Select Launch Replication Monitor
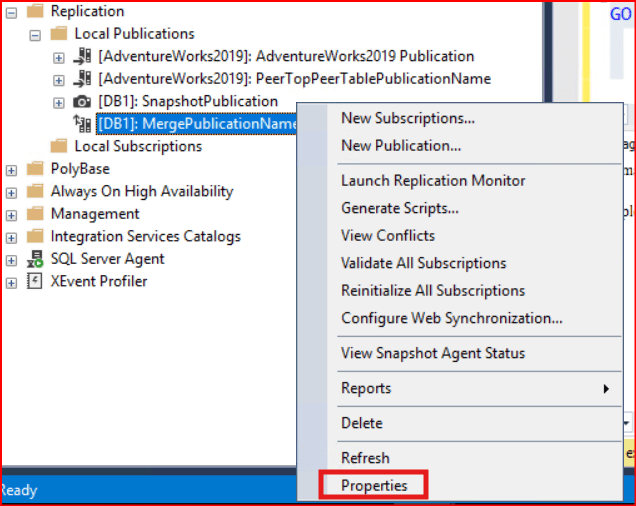 (433, 181)
